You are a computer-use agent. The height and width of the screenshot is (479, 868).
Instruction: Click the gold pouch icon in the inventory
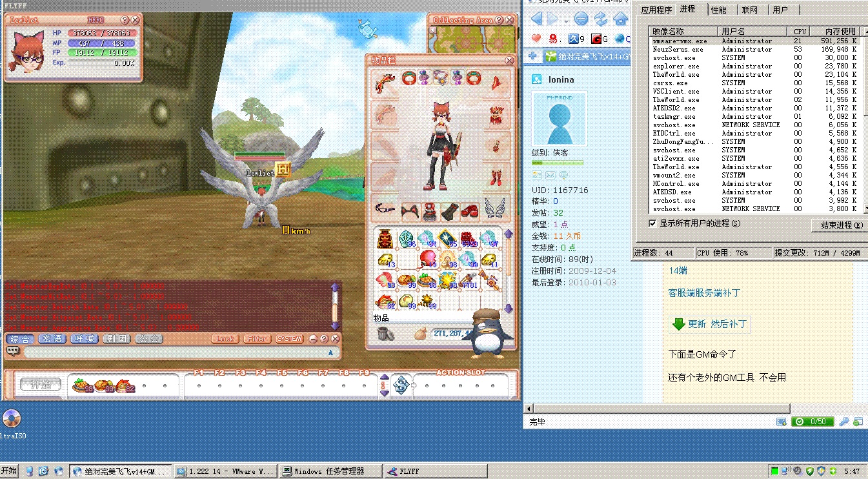tap(421, 333)
